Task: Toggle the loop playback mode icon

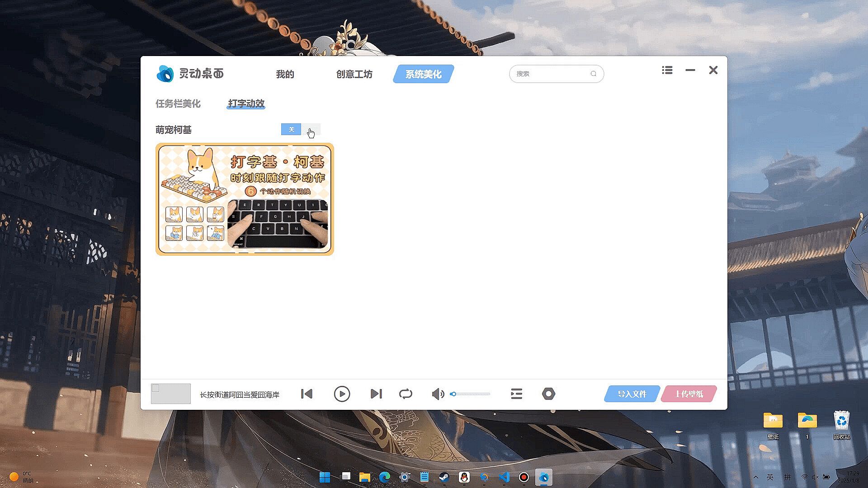Action: coord(406,394)
